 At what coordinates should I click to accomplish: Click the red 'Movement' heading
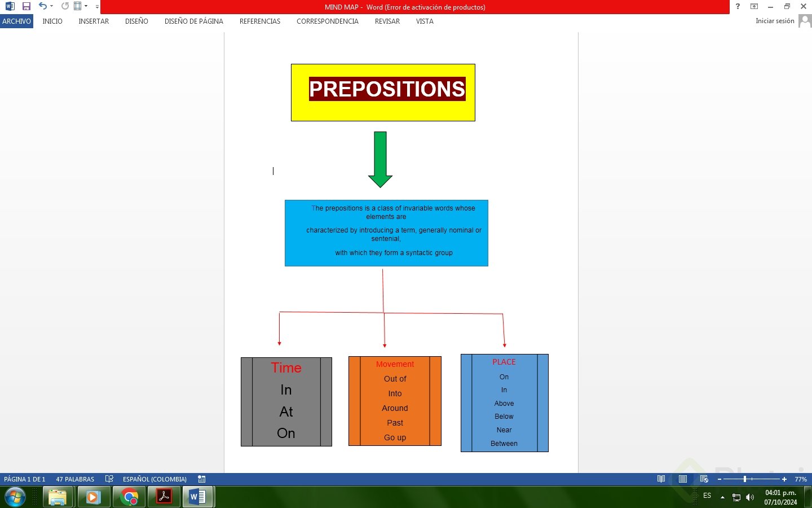point(395,364)
